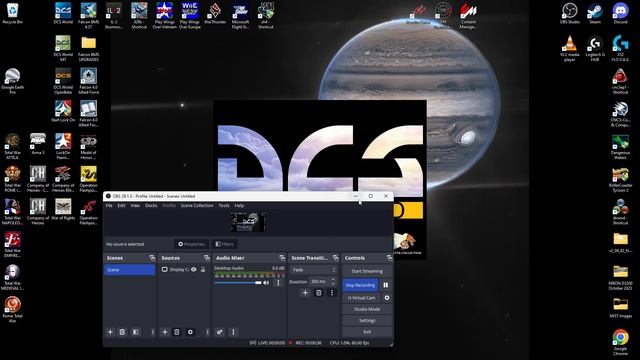Float the Scenes dock

tap(152, 258)
